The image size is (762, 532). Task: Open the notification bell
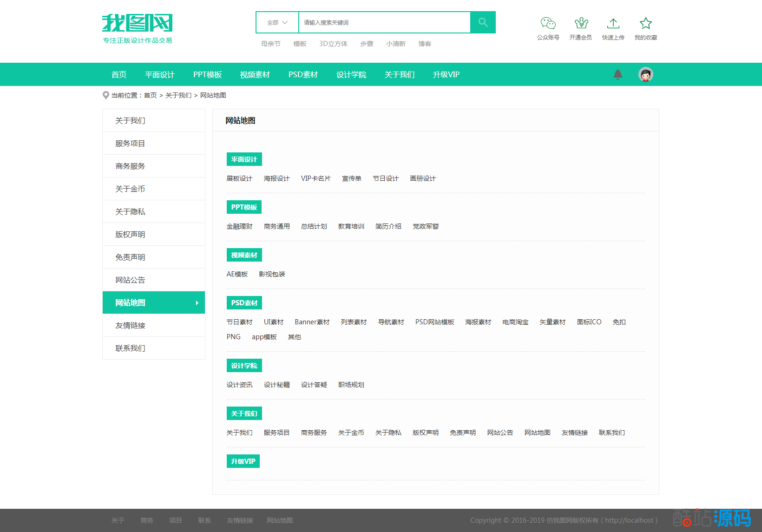click(617, 74)
